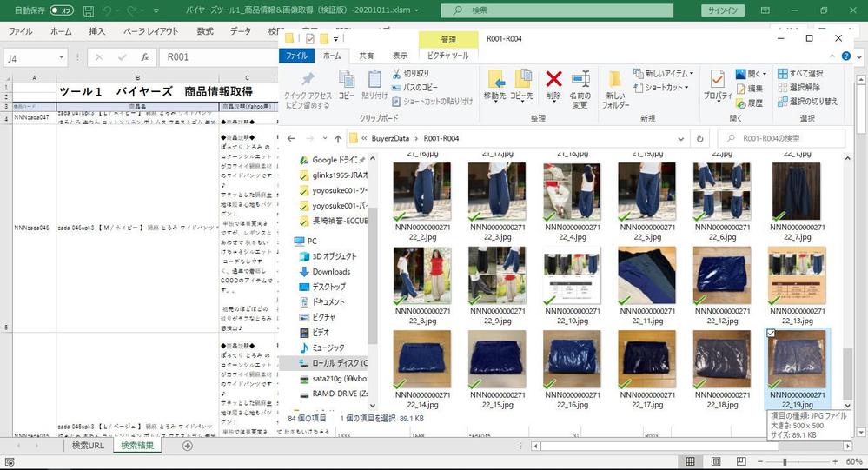
Task: Open Copy to (コピー先) menu
Action: [x=521, y=84]
